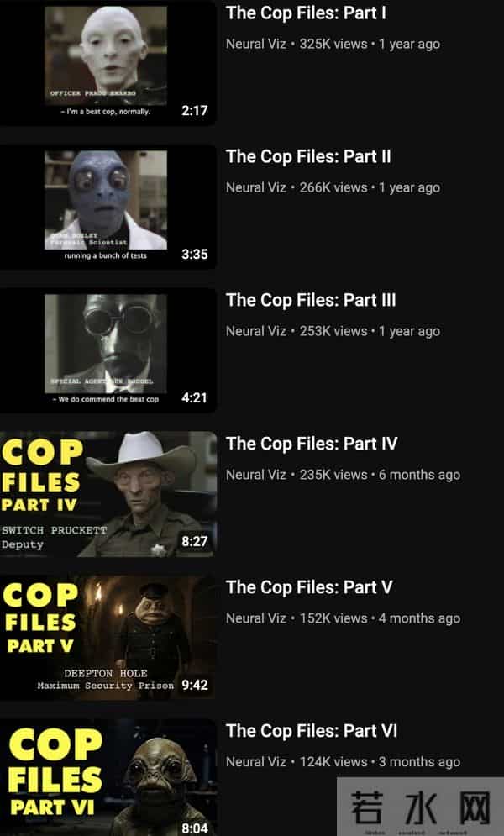
Task: Click the 253K views metadata text
Action: coord(333,331)
